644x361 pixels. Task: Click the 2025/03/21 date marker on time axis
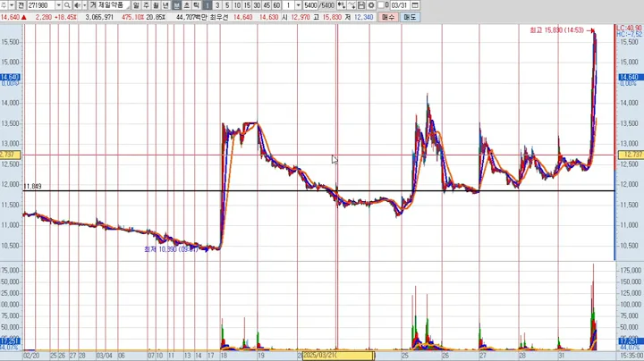pyautogui.click(x=338, y=356)
